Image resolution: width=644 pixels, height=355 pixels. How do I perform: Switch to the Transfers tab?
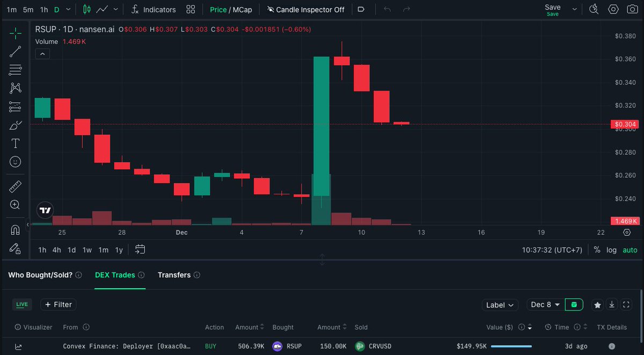174,274
